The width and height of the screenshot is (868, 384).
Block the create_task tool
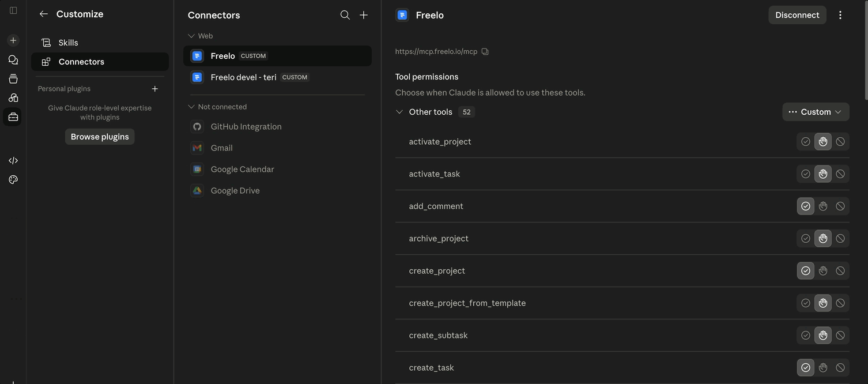pos(840,368)
